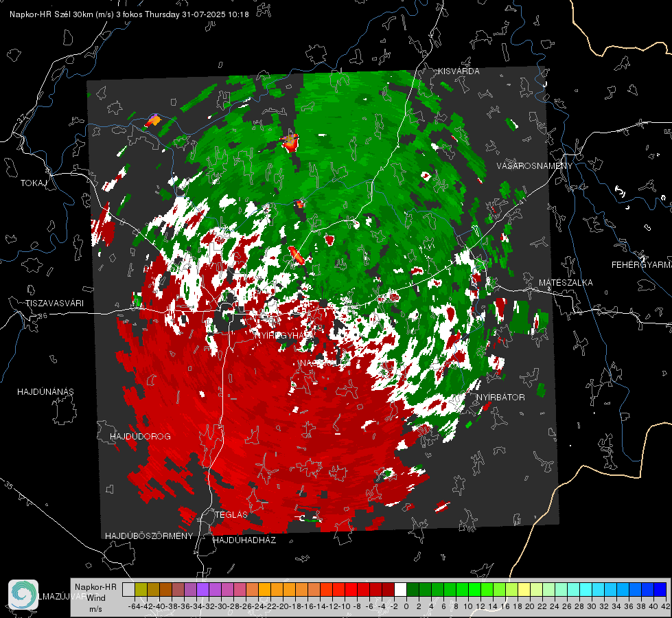Select the HAJDÚBÖSZÖRMÉNY label
The image size is (672, 618).
point(149,536)
